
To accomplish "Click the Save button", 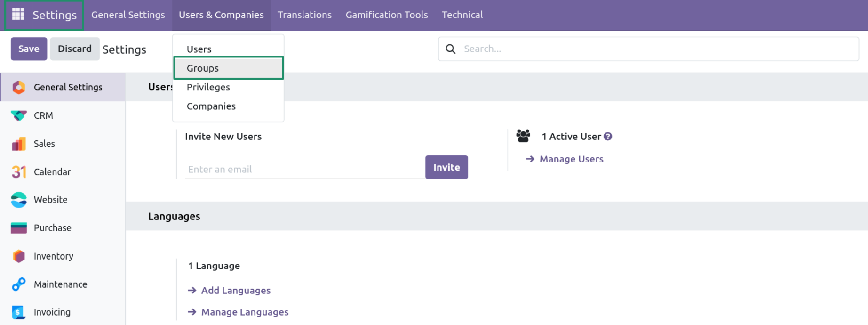I will tap(29, 49).
